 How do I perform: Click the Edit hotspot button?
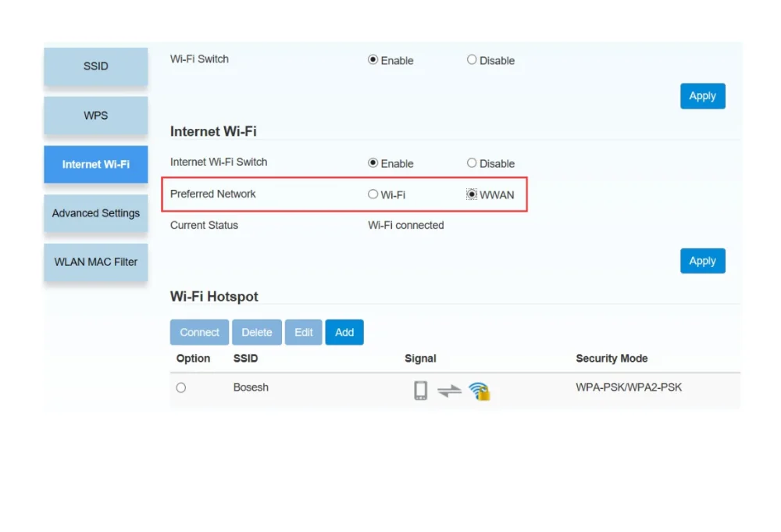[x=303, y=332]
